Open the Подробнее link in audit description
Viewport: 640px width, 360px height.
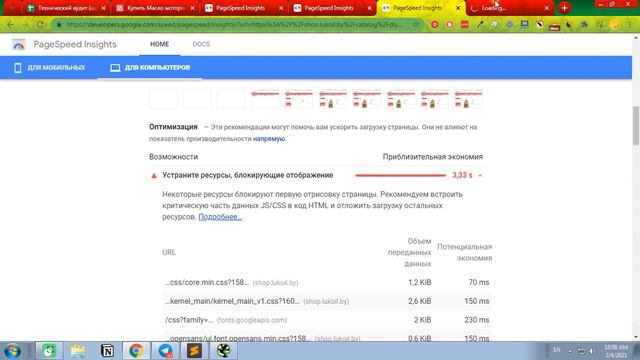(x=220, y=217)
